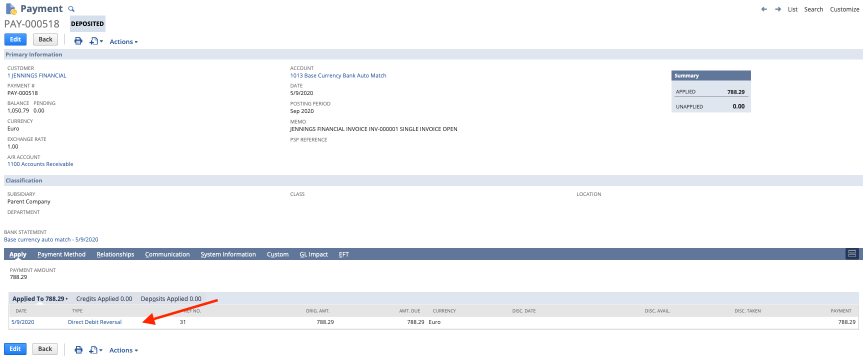Toggle the subtab layout view icon
The height and width of the screenshot is (361, 868).
[x=852, y=254]
